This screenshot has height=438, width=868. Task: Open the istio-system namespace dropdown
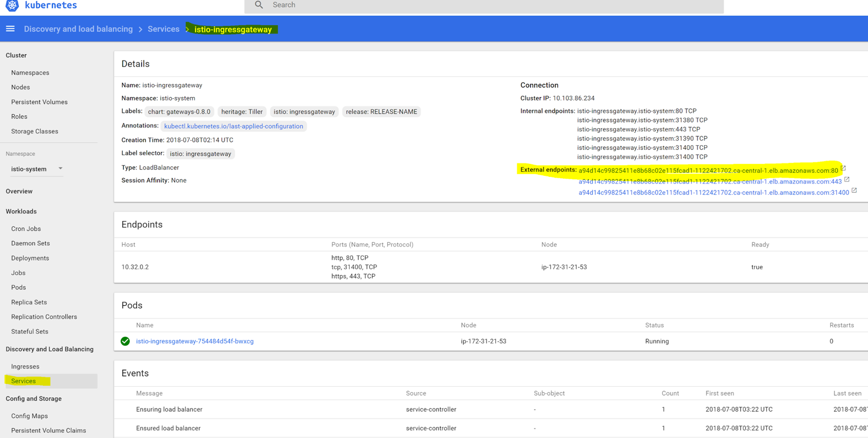coord(37,169)
